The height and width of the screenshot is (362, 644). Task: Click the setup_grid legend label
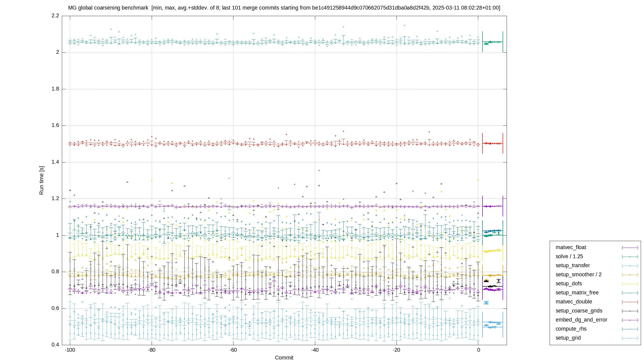[x=568, y=338]
